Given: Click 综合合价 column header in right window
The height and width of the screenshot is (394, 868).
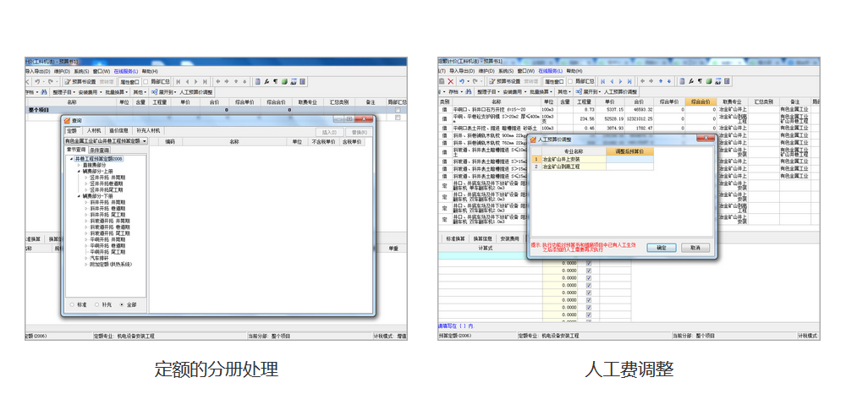Looking at the screenshot, I should pos(700,101).
